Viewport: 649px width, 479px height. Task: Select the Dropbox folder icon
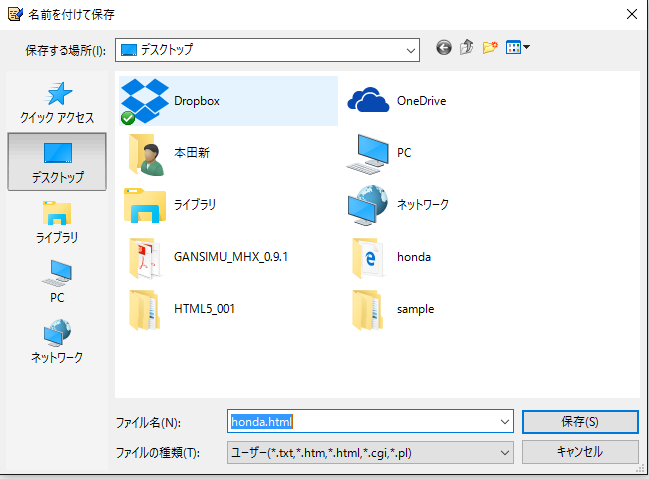click(x=144, y=101)
